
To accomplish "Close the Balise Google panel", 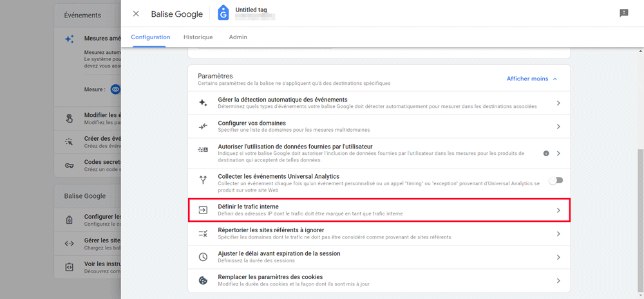I will tap(136, 14).
